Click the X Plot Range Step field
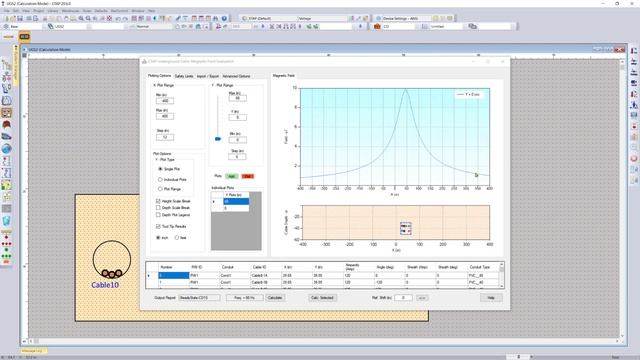640x360 pixels. [x=165, y=137]
